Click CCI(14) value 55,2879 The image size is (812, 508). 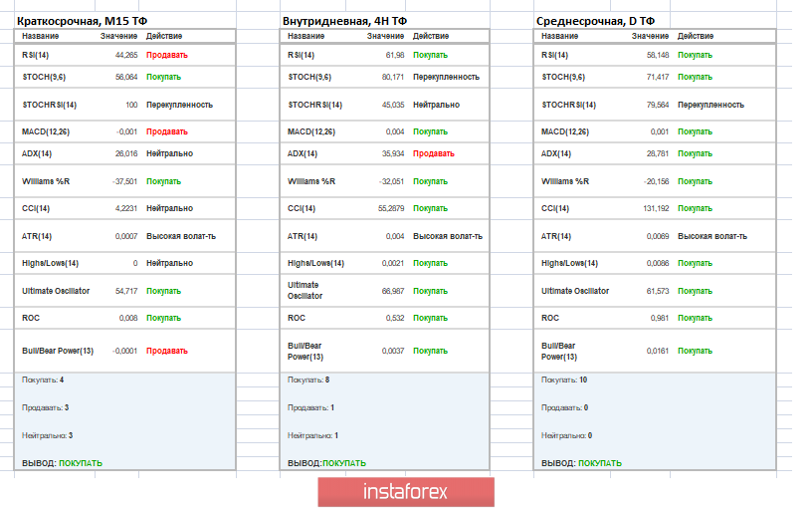pos(391,208)
